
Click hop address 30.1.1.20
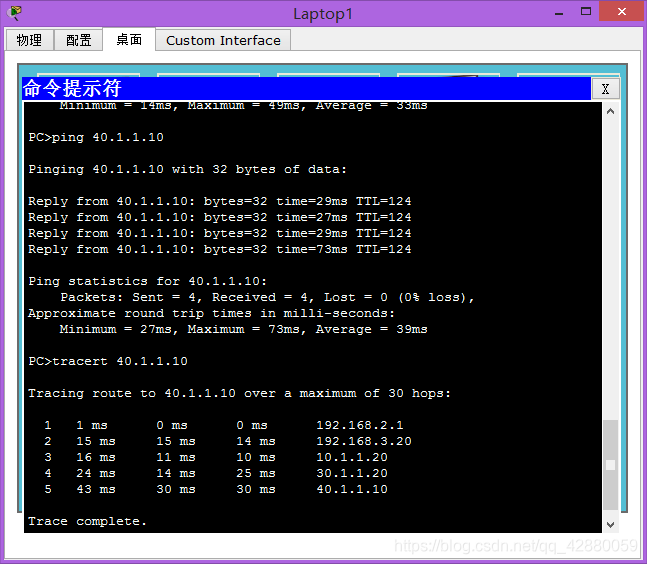352,474
